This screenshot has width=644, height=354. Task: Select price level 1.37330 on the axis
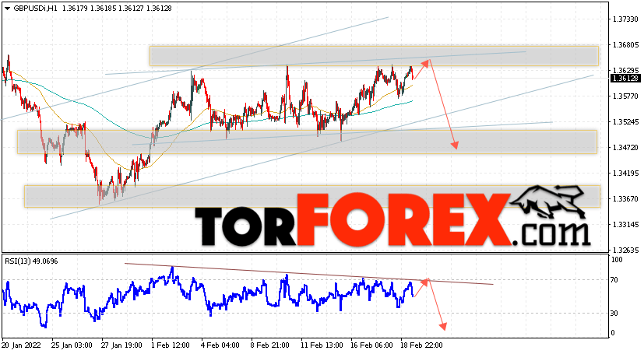click(x=625, y=19)
